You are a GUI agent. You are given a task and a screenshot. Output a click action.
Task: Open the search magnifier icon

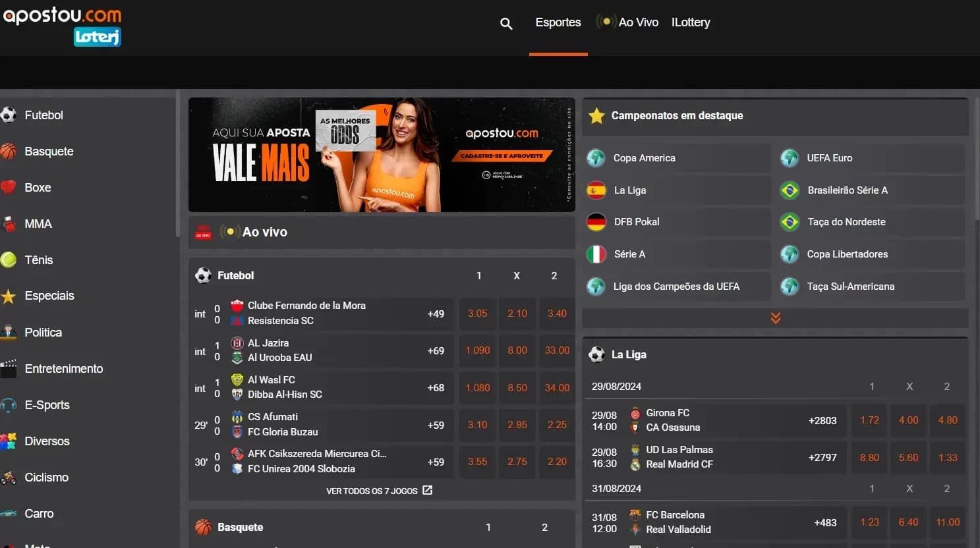[506, 24]
